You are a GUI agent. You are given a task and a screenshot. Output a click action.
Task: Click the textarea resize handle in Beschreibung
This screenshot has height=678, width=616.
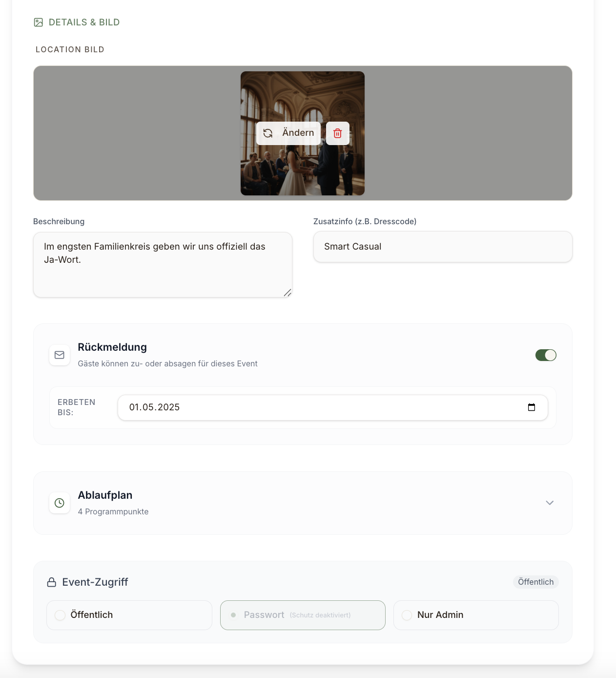(x=287, y=293)
